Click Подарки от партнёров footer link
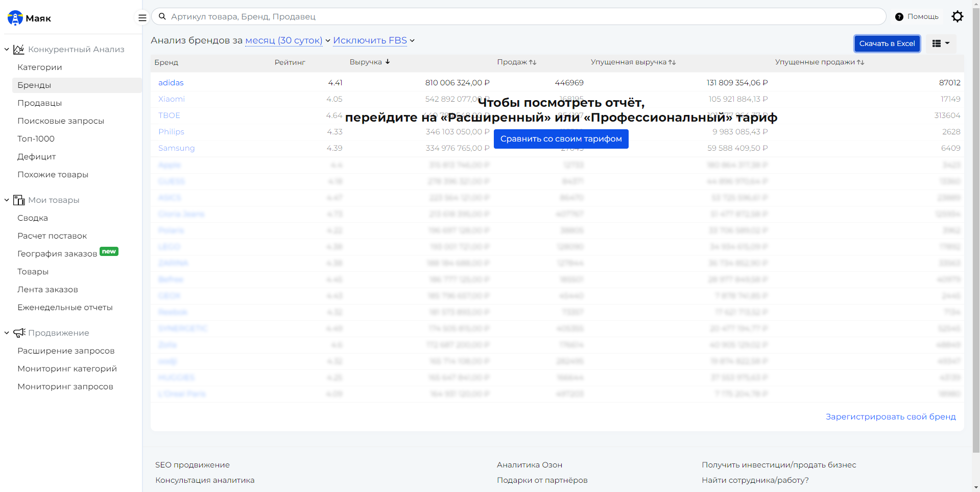Viewport: 980px width, 492px height. click(542, 480)
